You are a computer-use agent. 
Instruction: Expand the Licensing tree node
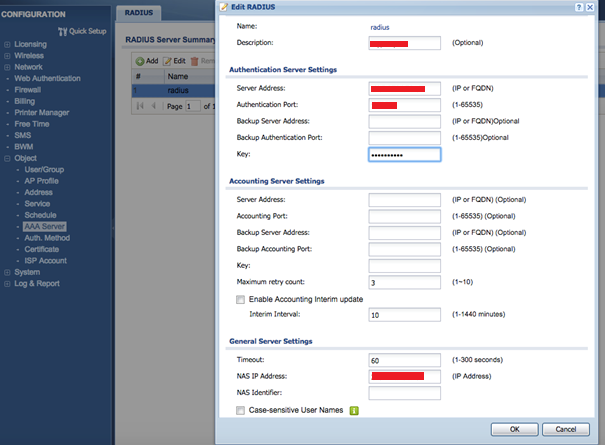[x=7, y=45]
